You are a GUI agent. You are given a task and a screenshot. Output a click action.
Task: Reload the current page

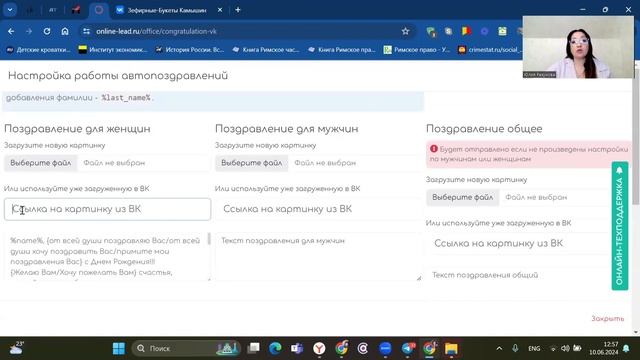point(47,31)
